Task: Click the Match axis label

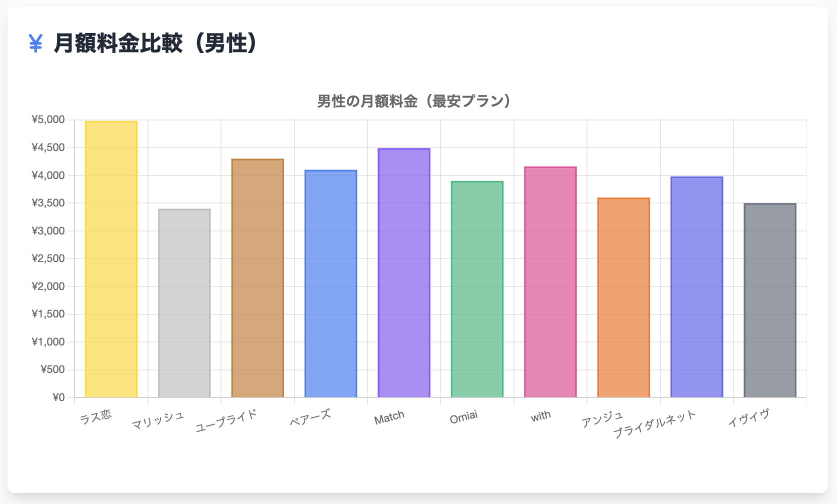Action: click(389, 417)
